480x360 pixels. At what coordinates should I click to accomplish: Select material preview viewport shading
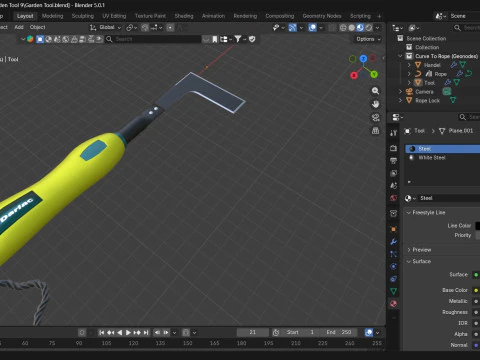tap(360, 28)
